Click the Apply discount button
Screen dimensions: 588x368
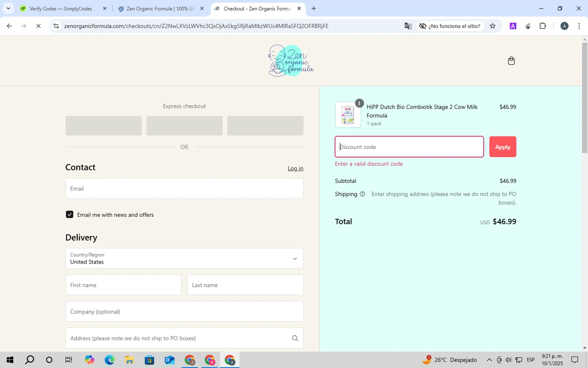click(x=503, y=147)
